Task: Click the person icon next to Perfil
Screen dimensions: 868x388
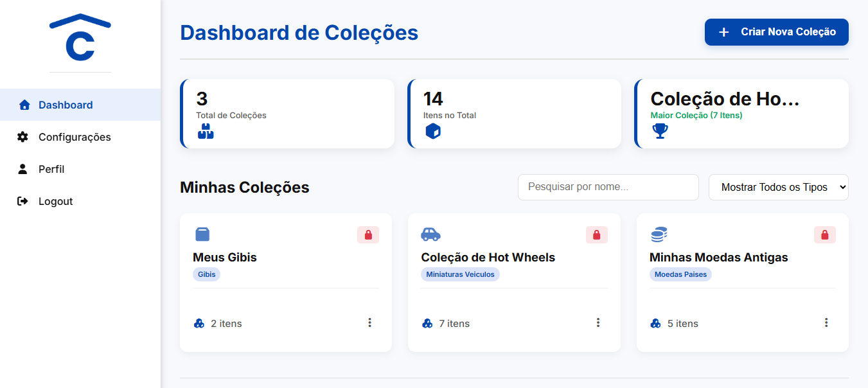Action: tap(22, 169)
